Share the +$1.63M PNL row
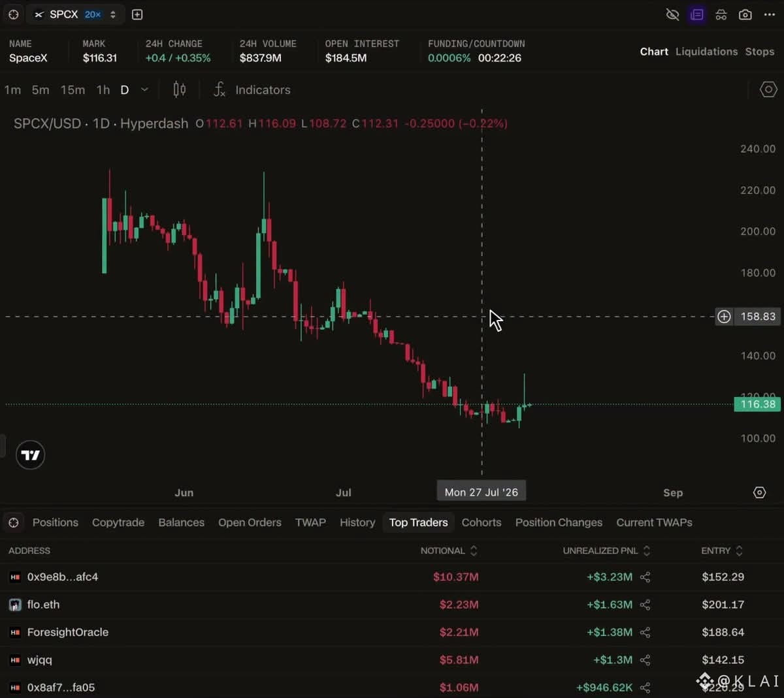This screenshot has height=698, width=784. click(x=645, y=605)
